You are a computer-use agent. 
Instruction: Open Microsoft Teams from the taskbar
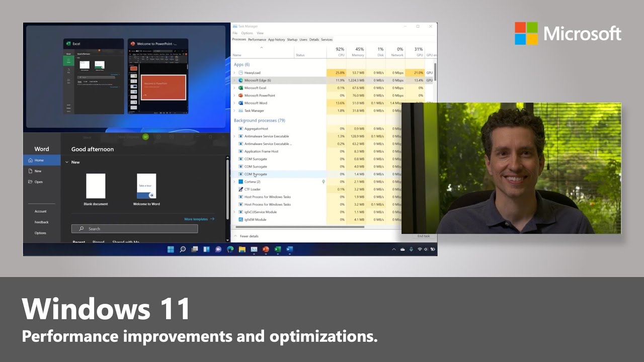point(218,249)
